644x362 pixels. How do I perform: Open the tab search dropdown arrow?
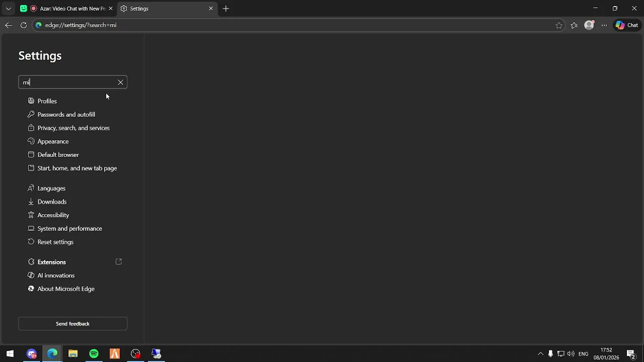8,9
